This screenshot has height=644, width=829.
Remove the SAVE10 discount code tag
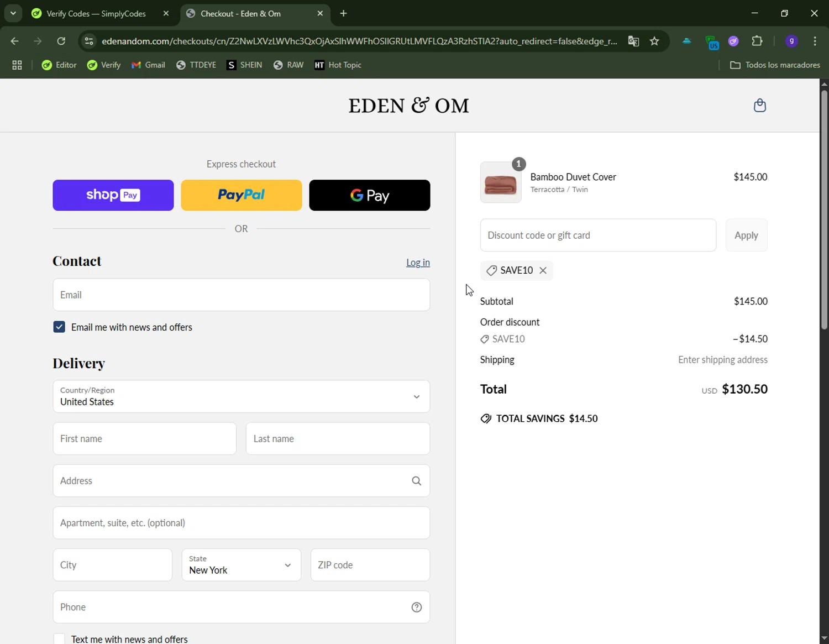point(543,270)
